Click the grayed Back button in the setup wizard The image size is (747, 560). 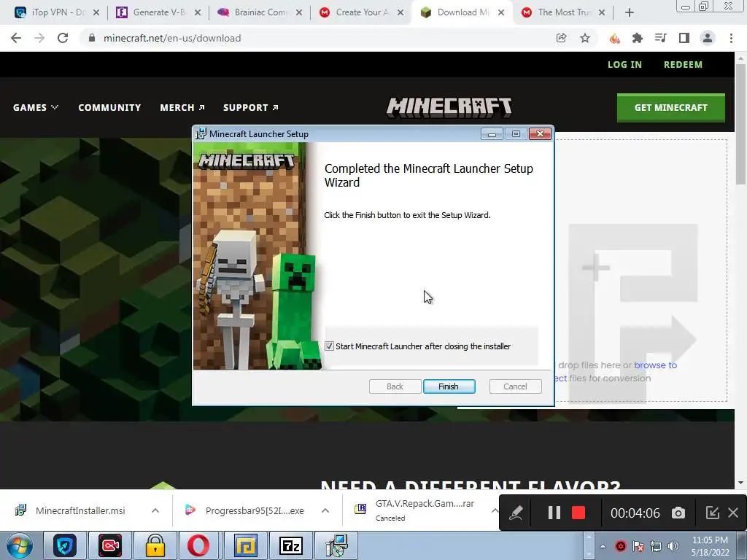(x=395, y=386)
